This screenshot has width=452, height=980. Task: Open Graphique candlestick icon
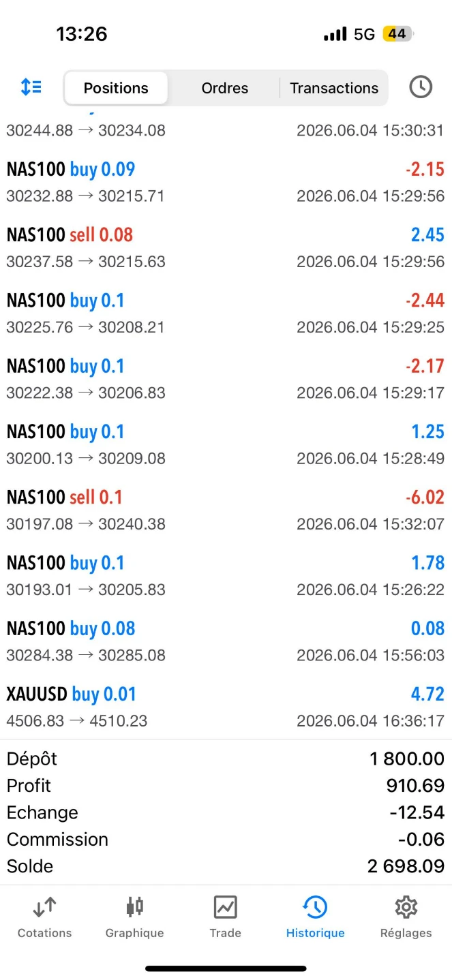click(x=135, y=907)
